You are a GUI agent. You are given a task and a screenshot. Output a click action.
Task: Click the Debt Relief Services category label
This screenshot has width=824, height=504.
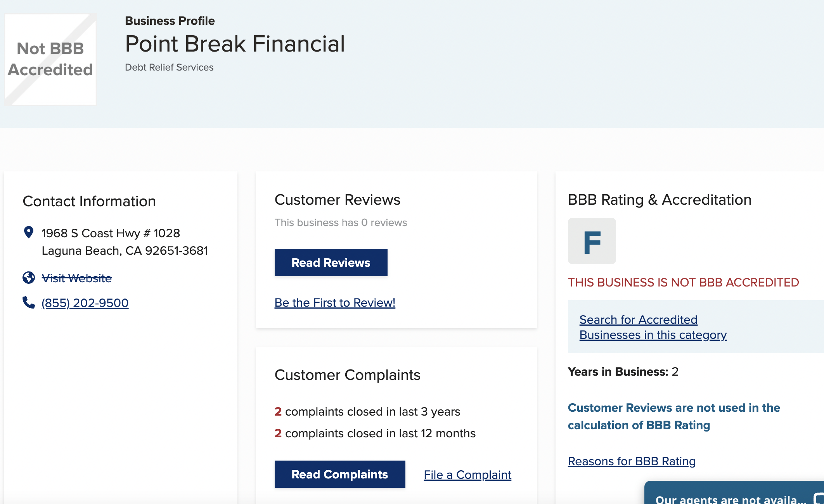[169, 67]
